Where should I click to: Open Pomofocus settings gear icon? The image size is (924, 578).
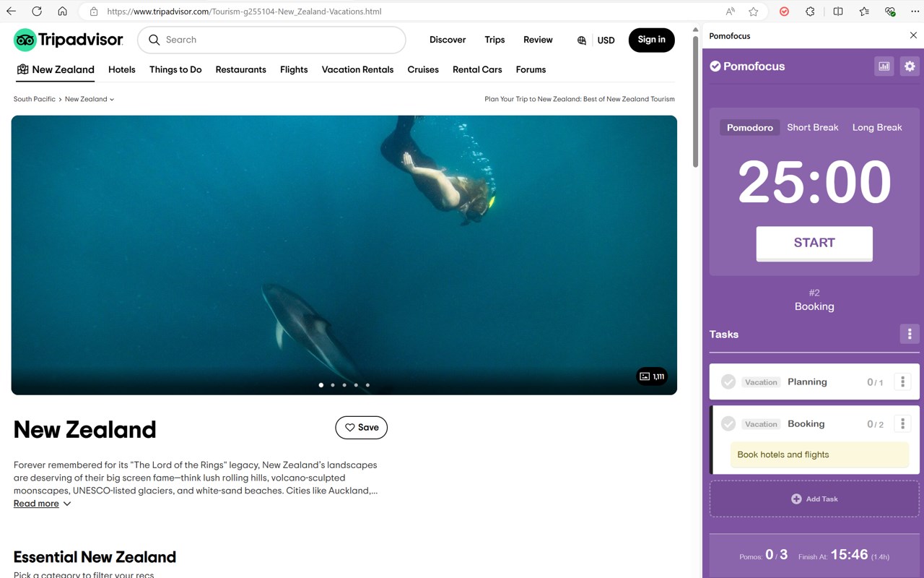910,66
